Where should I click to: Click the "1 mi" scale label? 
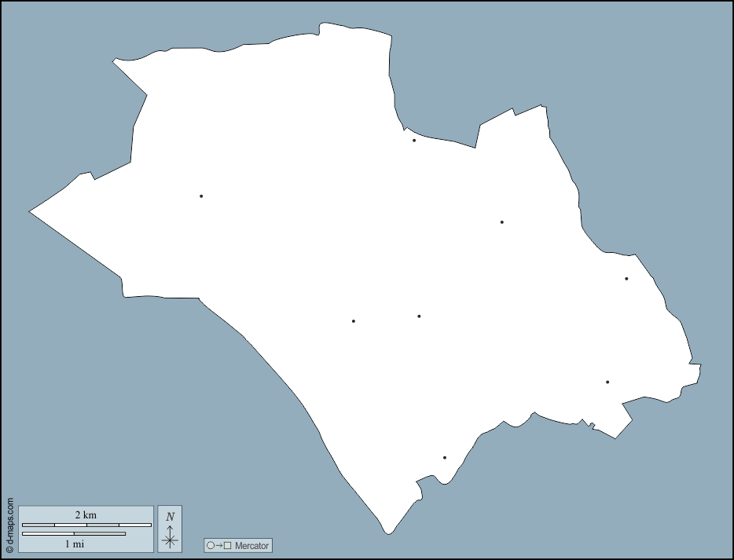(x=75, y=544)
